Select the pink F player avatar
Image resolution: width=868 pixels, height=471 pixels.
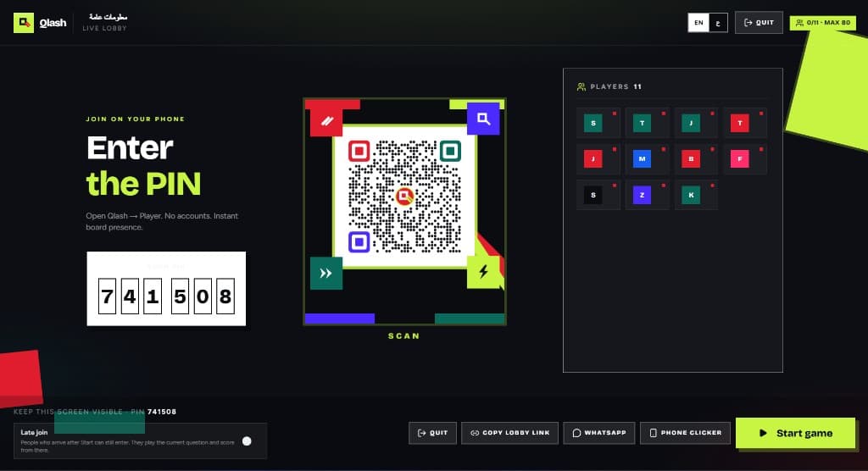point(739,159)
